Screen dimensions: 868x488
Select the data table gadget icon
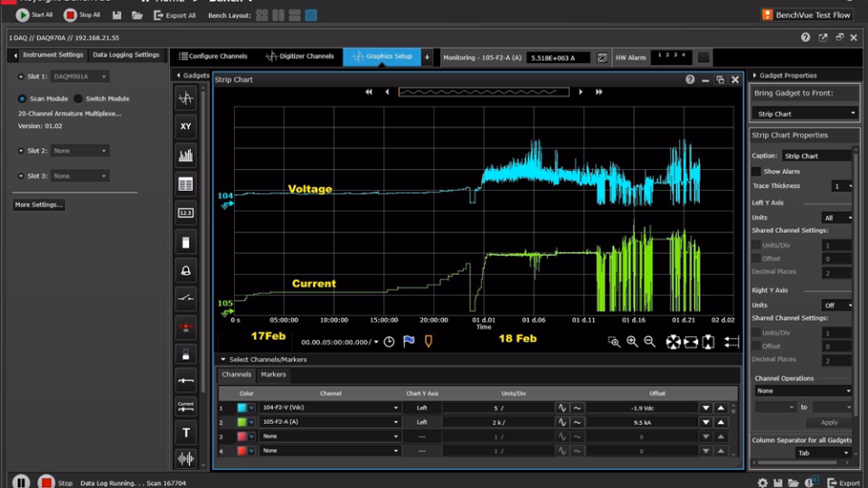tap(185, 184)
